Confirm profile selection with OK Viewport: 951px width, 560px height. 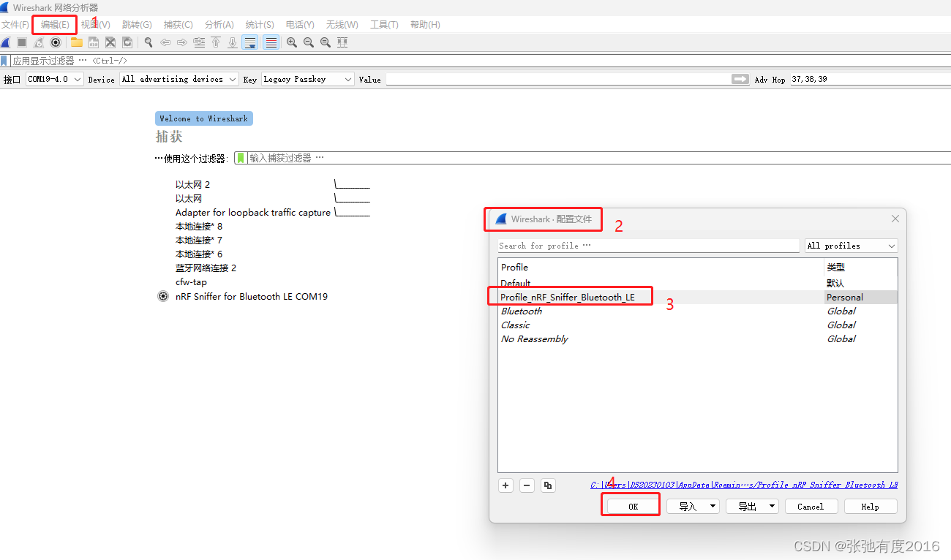pos(633,506)
